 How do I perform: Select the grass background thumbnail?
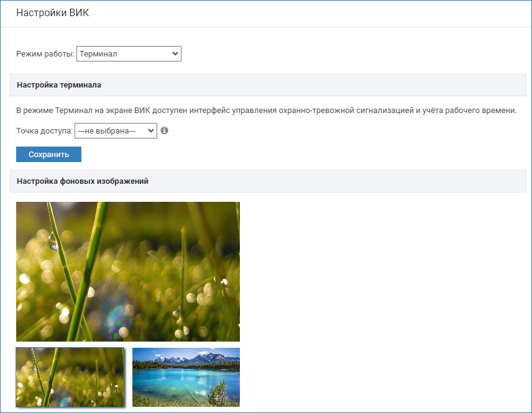click(70, 377)
